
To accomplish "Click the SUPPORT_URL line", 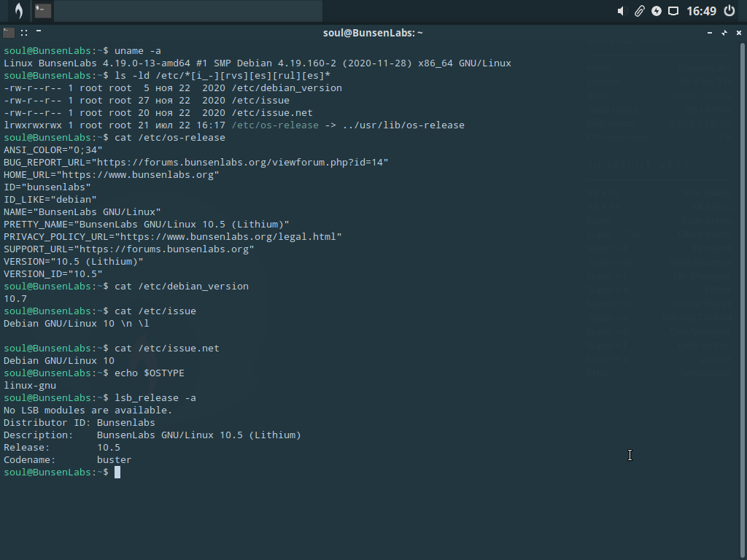I will pos(129,249).
